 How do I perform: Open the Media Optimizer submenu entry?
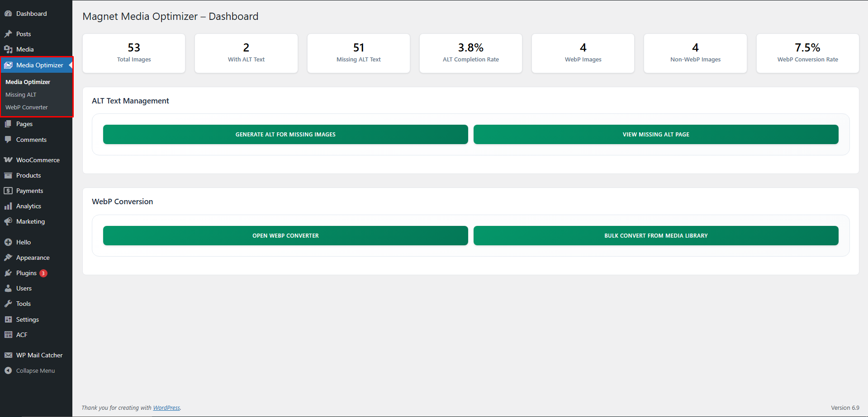[x=28, y=82]
